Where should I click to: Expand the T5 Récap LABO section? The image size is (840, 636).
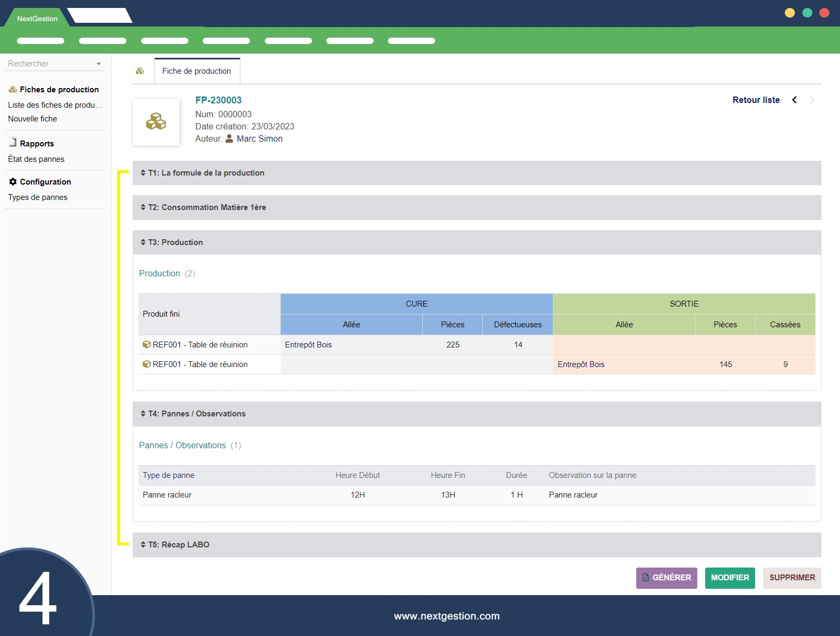[178, 545]
